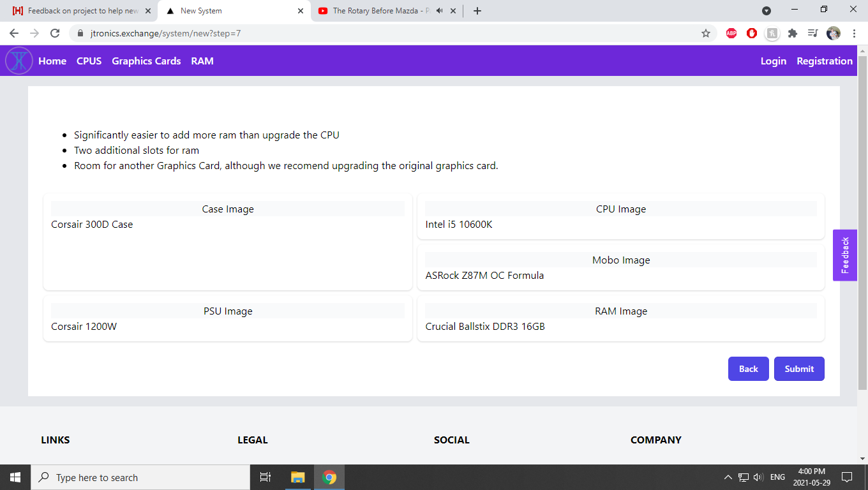
Task: Click the Corsair 1200W text
Action: pyautogui.click(x=84, y=327)
